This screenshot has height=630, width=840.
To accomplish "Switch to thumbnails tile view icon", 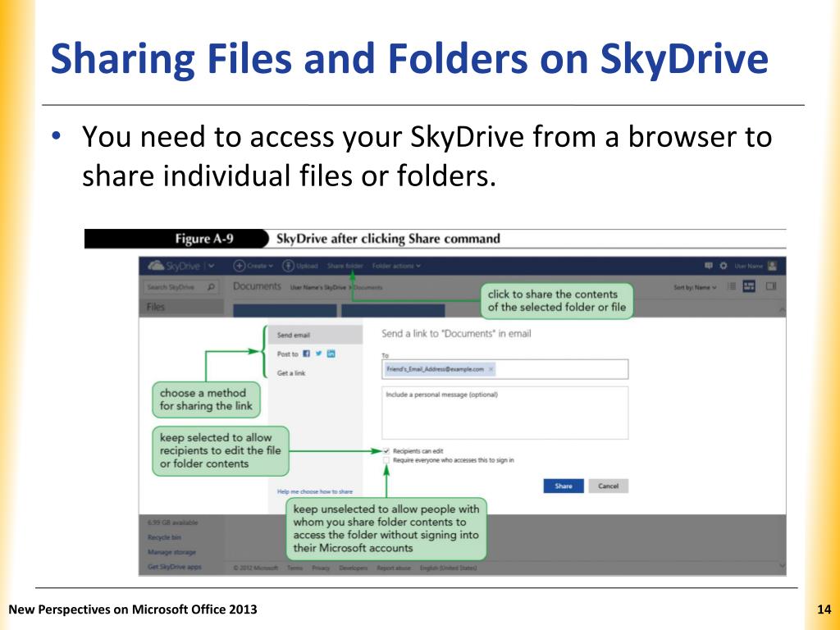I will pyautogui.click(x=749, y=286).
